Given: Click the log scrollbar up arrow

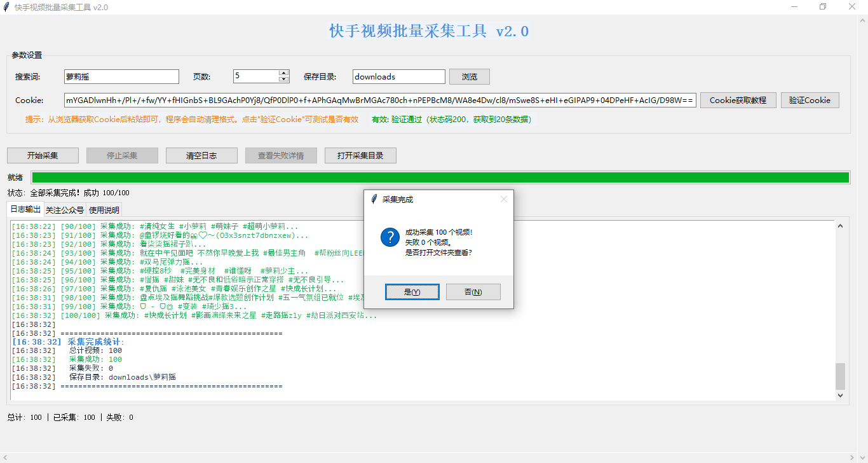Looking at the screenshot, I should tap(840, 226).
